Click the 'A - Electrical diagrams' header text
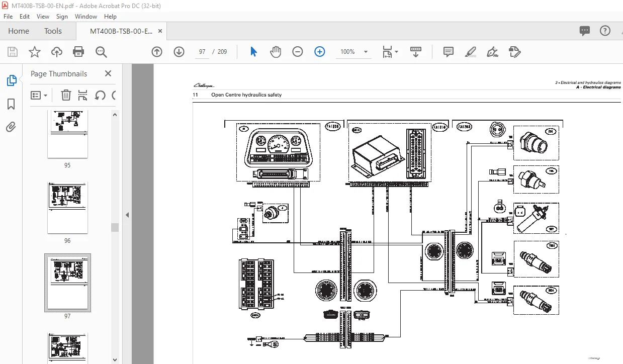Viewport: 623px width, 364px height. 598,87
